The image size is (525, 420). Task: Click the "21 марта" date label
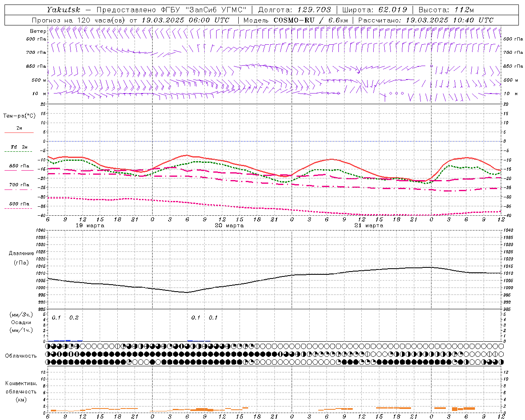click(369, 226)
